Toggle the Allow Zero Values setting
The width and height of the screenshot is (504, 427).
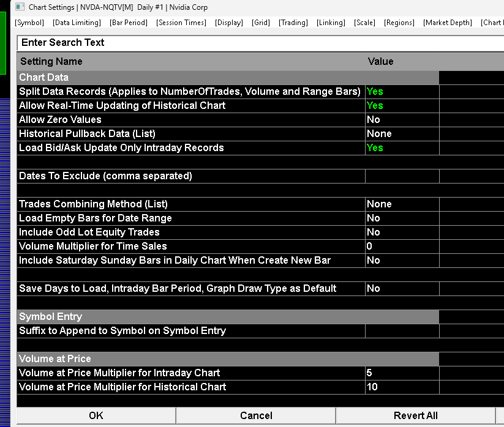pos(402,120)
